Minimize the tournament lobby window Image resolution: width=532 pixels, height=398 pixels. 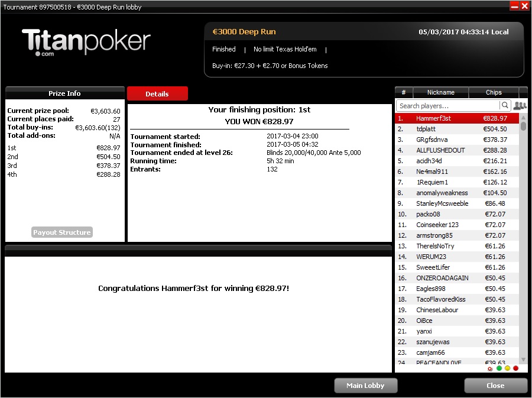pos(515,6)
